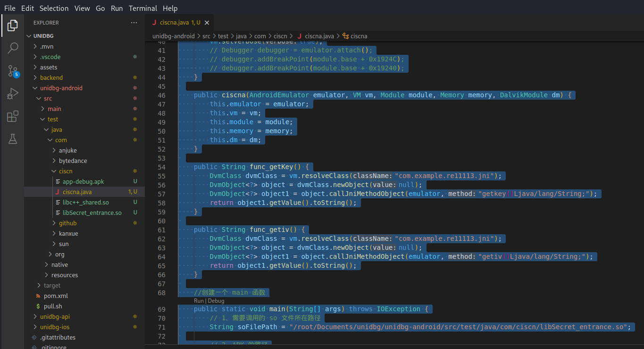
Task: Open the Selection menu
Action: pos(54,8)
